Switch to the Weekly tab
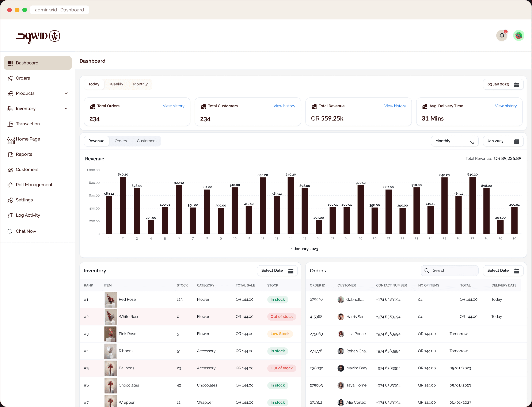This screenshot has height=407, width=532. tap(116, 84)
